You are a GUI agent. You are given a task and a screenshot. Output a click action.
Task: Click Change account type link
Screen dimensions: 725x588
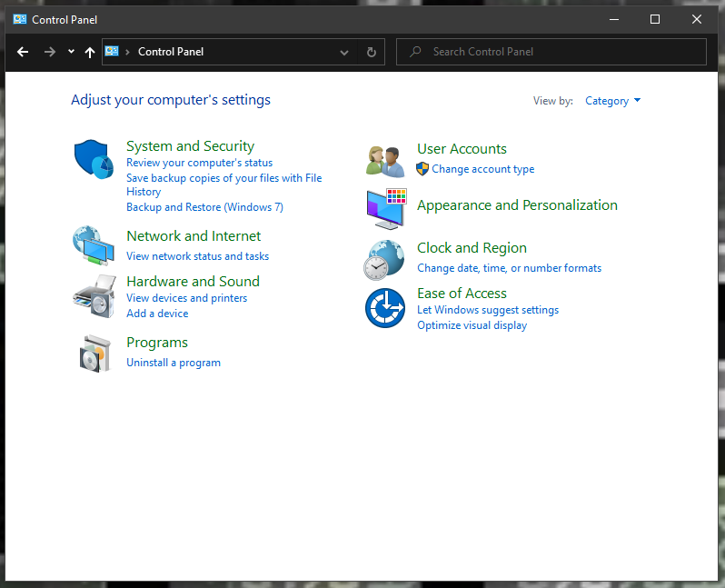pyautogui.click(x=482, y=169)
